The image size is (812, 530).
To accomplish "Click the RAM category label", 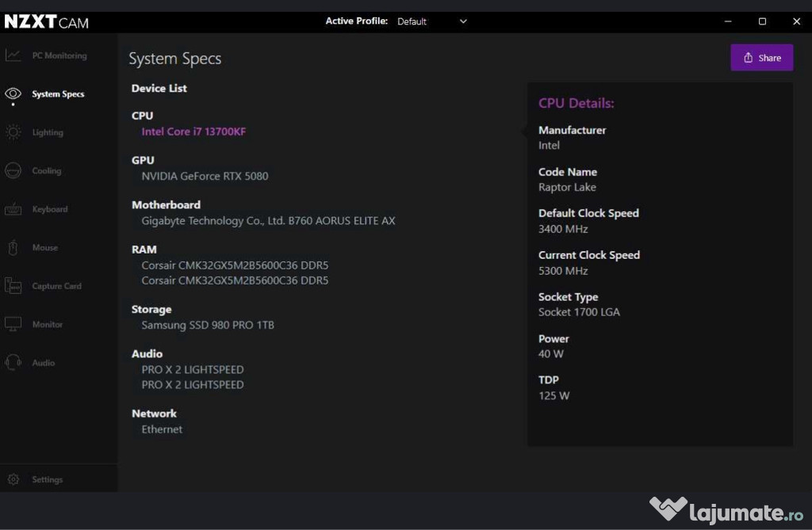I will click(x=144, y=250).
